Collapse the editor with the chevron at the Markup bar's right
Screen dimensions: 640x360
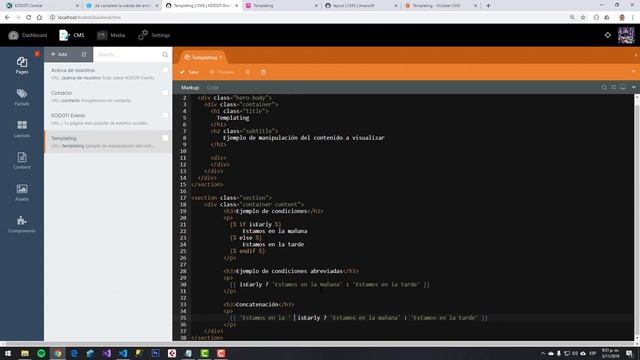coord(633,87)
